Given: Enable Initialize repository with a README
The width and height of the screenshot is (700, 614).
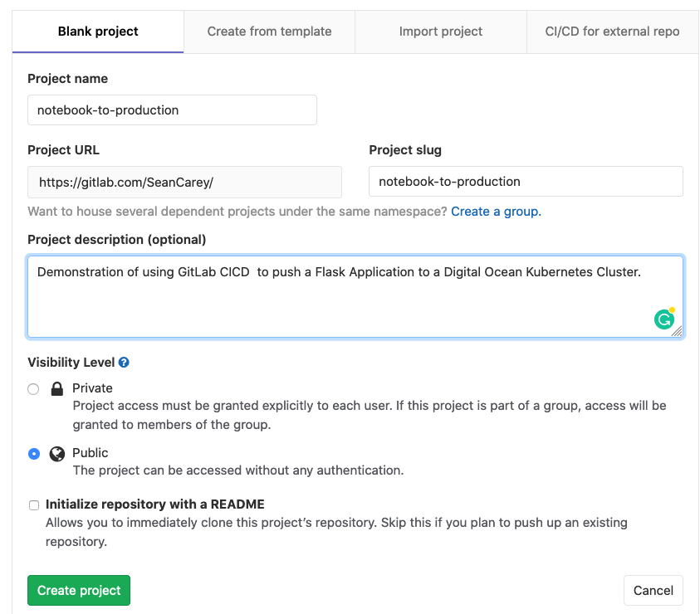Looking at the screenshot, I should (34, 504).
